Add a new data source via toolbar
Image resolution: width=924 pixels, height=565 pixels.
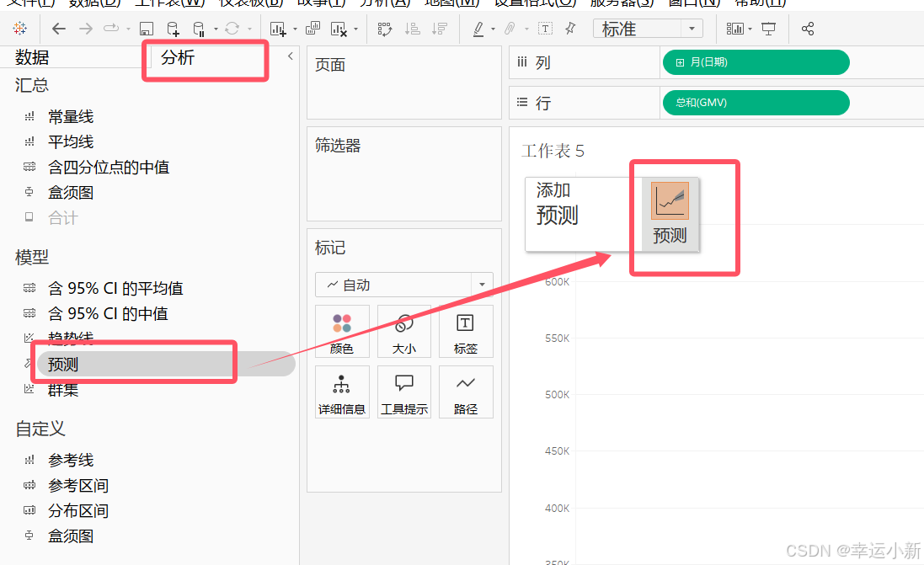pyautogui.click(x=173, y=29)
